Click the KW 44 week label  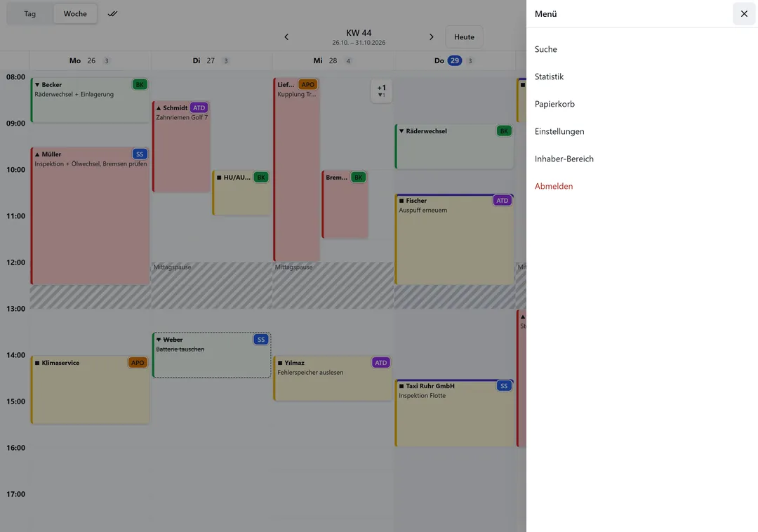359,33
